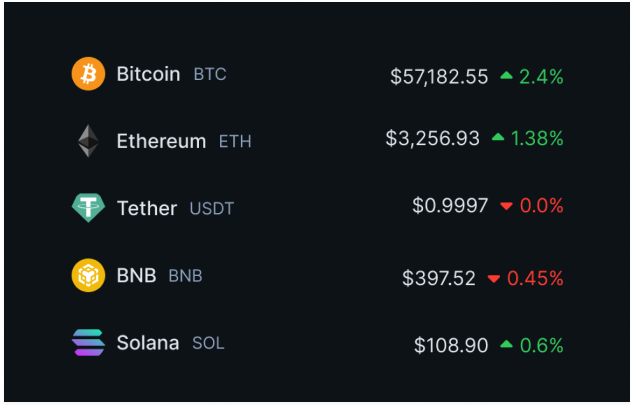The image size is (634, 408).
Task: Click the orange Bitcoin logo icon
Action: (88, 74)
